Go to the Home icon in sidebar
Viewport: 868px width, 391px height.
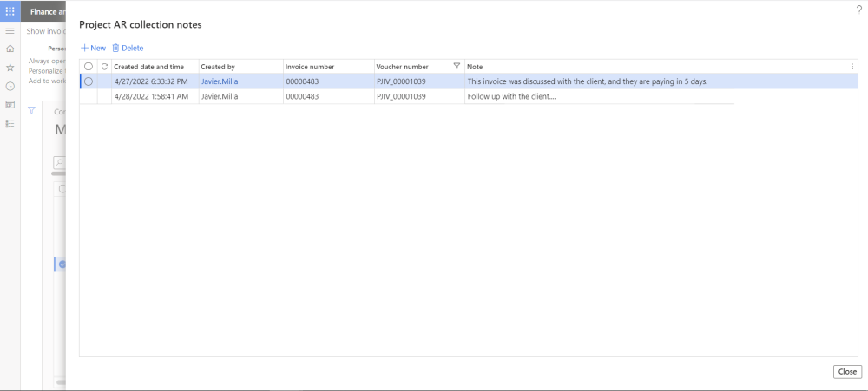tap(10, 49)
